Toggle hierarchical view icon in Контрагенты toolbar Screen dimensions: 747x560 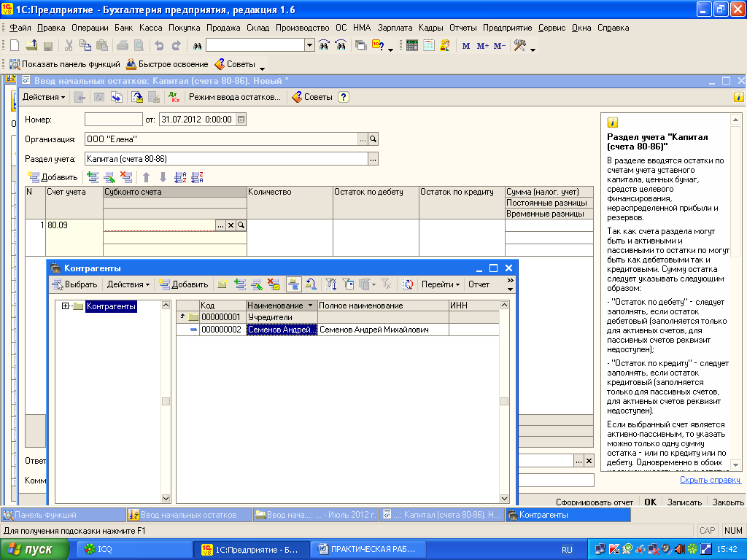(x=293, y=284)
